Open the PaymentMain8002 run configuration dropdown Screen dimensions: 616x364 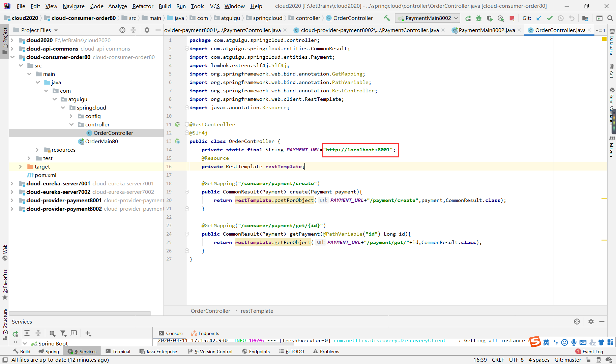[x=428, y=18]
